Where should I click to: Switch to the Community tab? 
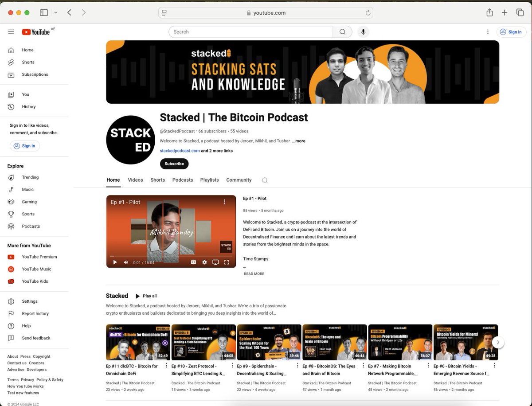(x=239, y=180)
